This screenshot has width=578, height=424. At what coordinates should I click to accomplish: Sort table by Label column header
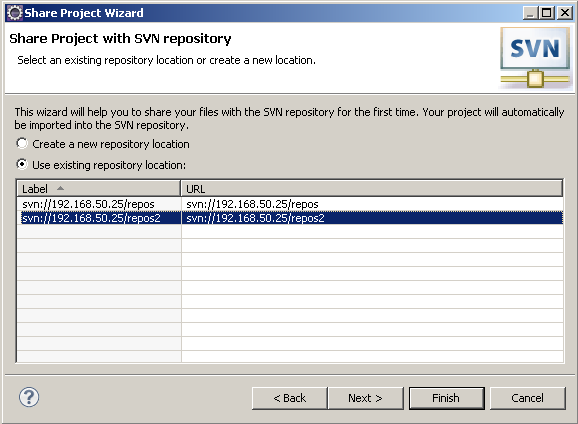(99, 189)
